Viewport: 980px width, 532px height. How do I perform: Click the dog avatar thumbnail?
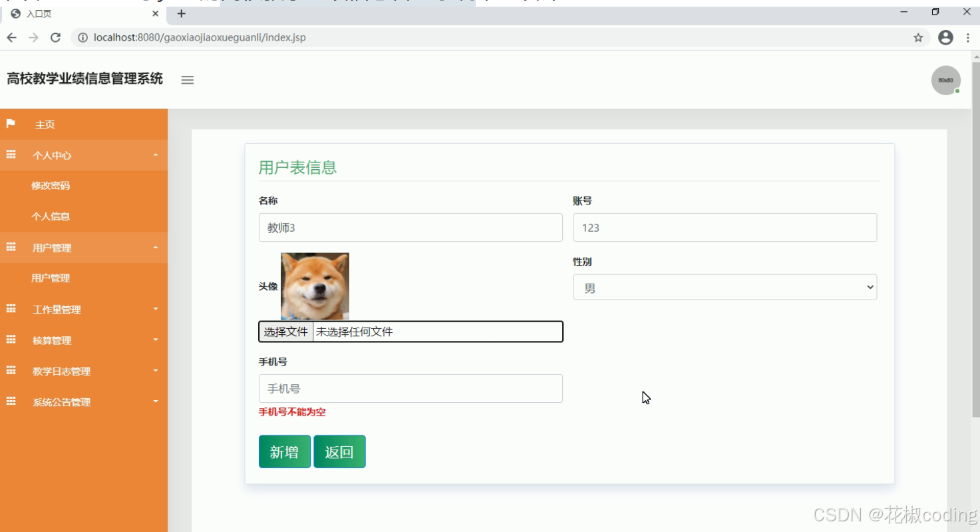coord(314,286)
